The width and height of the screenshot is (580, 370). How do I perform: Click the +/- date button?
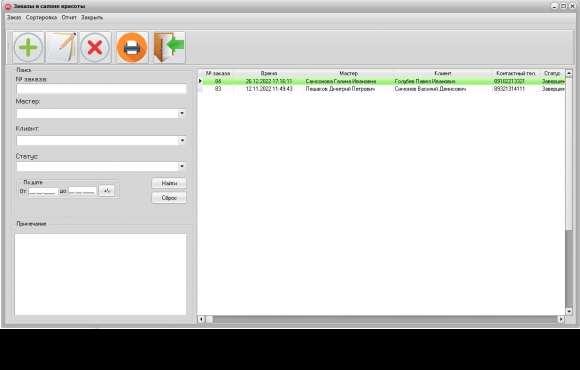point(107,191)
